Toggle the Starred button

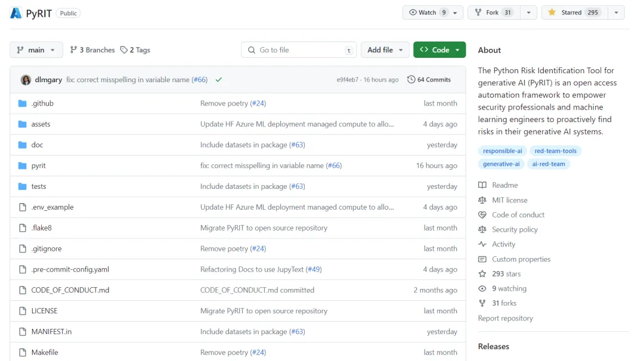(574, 13)
